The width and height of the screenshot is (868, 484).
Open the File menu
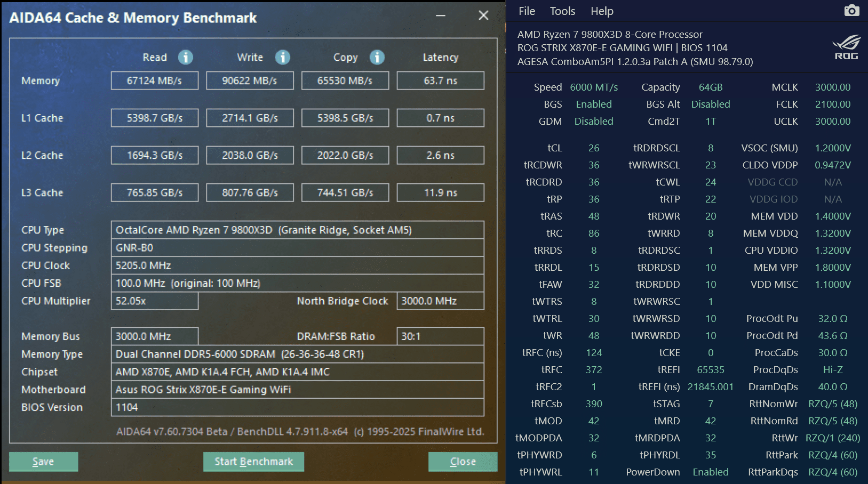[x=527, y=11]
